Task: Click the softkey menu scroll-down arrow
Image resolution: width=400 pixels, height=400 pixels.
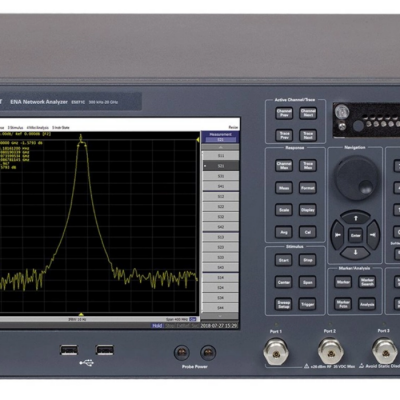Action: [x=221, y=316]
